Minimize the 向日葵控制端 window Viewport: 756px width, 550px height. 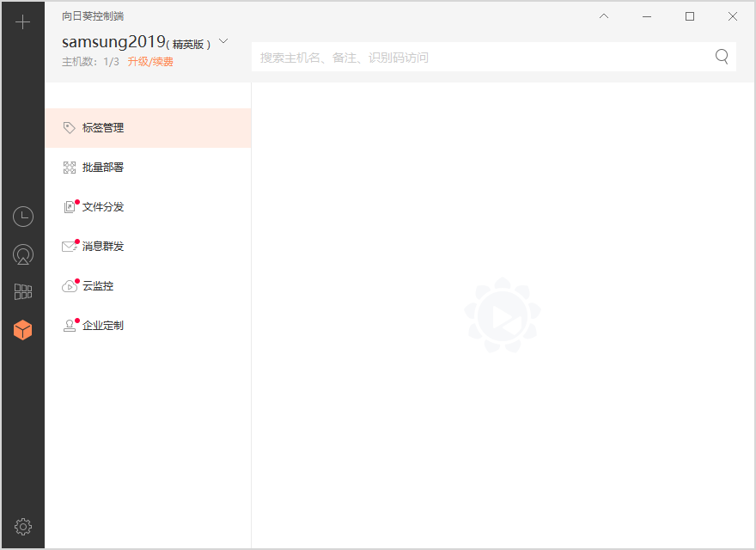pos(647,16)
